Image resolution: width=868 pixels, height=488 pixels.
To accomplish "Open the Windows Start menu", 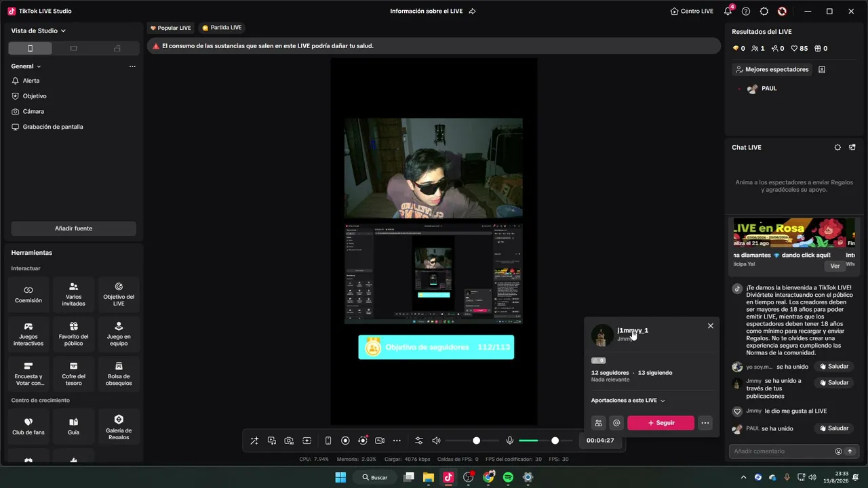I will 340,477.
